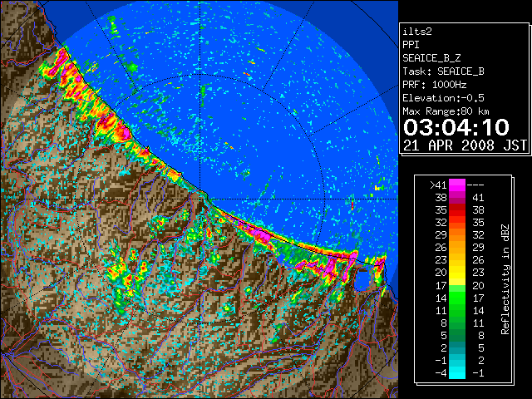Click the '21 APR 2008 JST' date
The width and height of the screenshot is (532, 399).
click(x=465, y=145)
